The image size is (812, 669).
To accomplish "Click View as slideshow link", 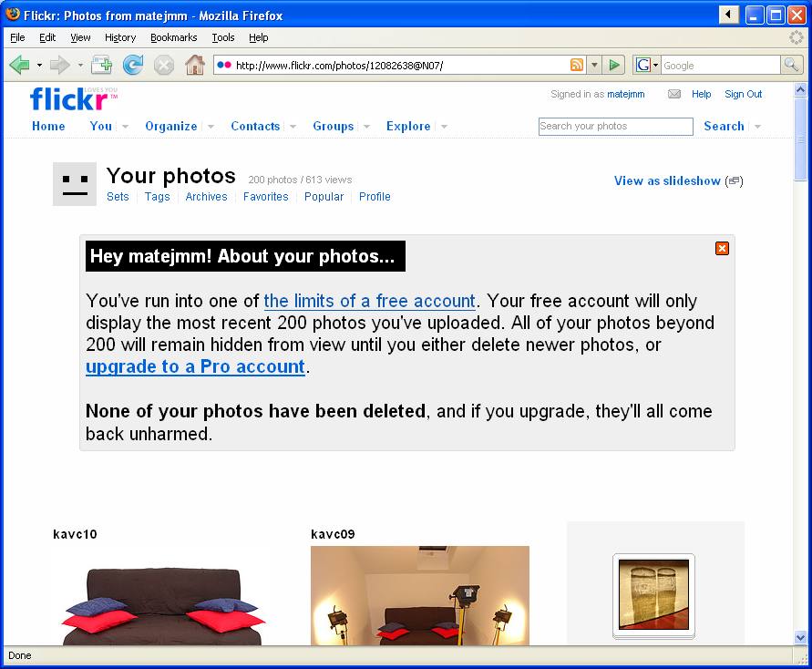I will [667, 180].
